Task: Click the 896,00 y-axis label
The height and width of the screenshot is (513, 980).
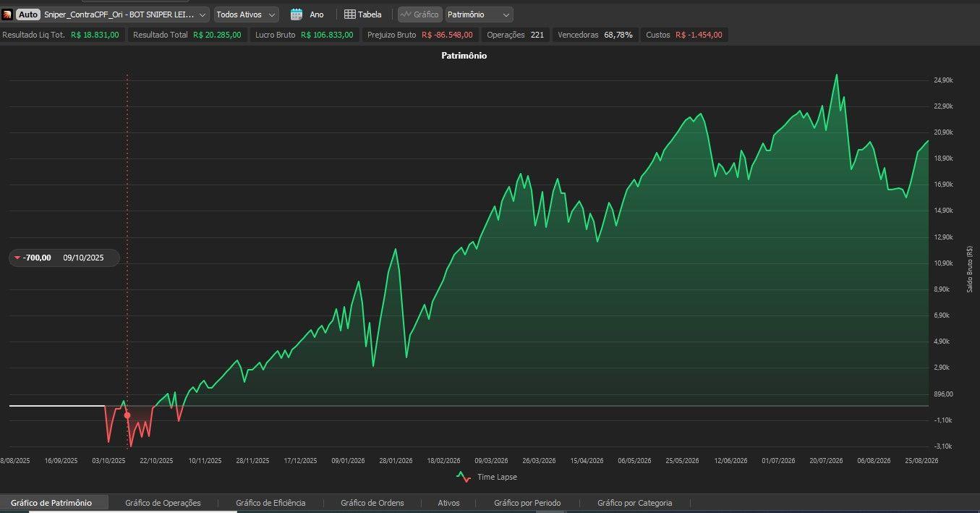Action: pyautogui.click(x=944, y=394)
